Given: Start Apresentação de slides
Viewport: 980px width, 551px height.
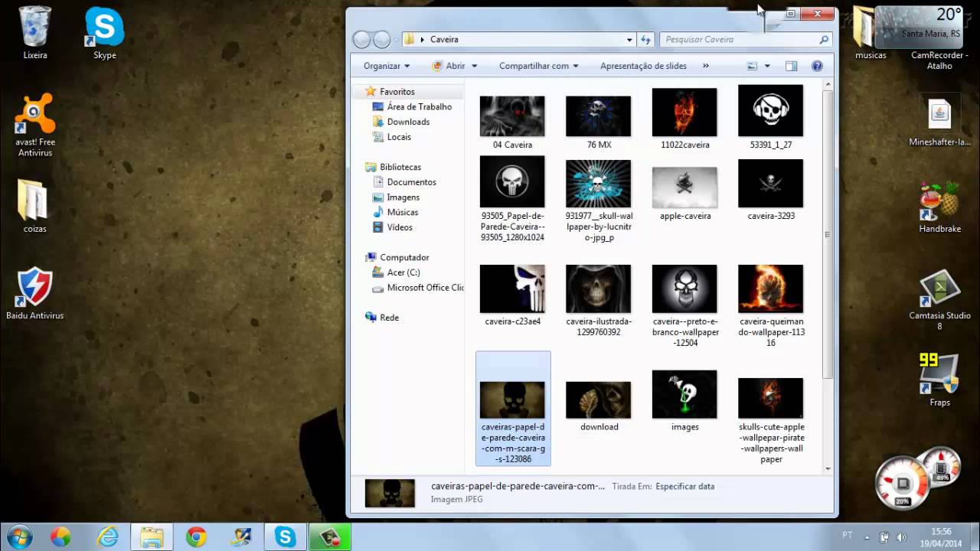Looking at the screenshot, I should [x=642, y=66].
